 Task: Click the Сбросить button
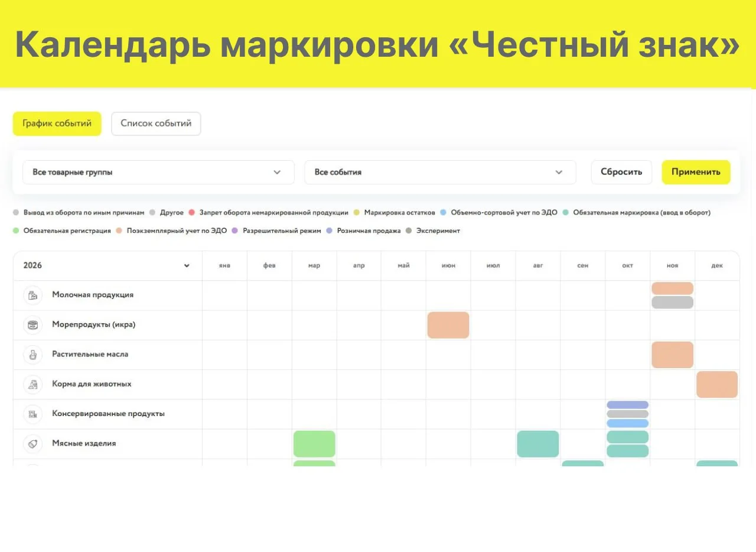point(621,172)
